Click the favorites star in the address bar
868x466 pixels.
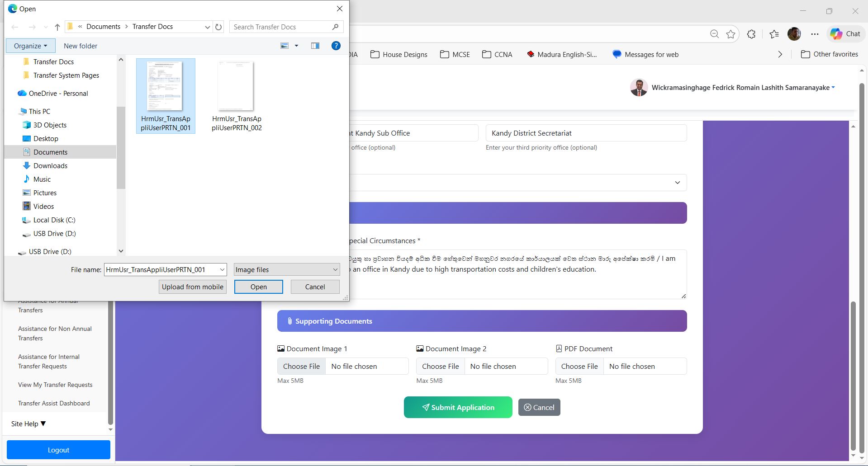[x=730, y=34]
